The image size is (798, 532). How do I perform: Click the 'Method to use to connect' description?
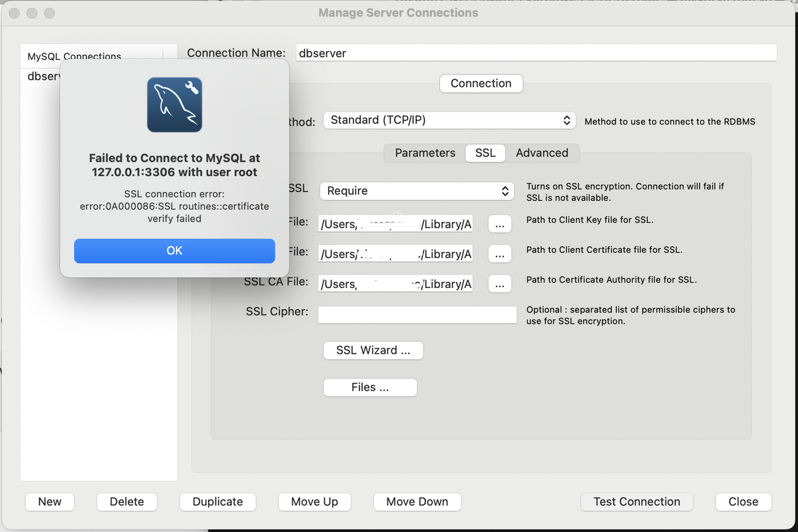(670, 122)
